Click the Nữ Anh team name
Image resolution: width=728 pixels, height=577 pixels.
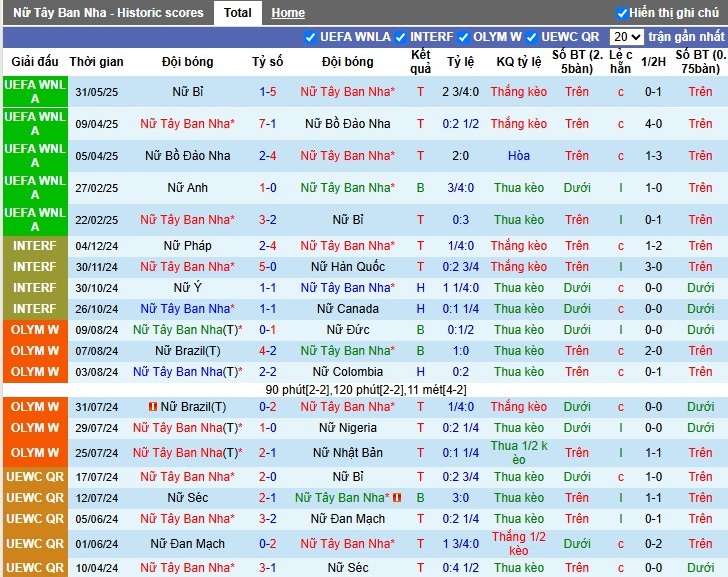click(x=188, y=188)
